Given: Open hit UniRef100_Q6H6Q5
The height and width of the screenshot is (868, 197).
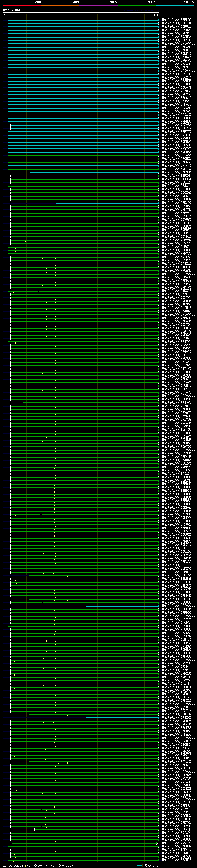Looking at the screenshot, I should pyautogui.click(x=177, y=318).
